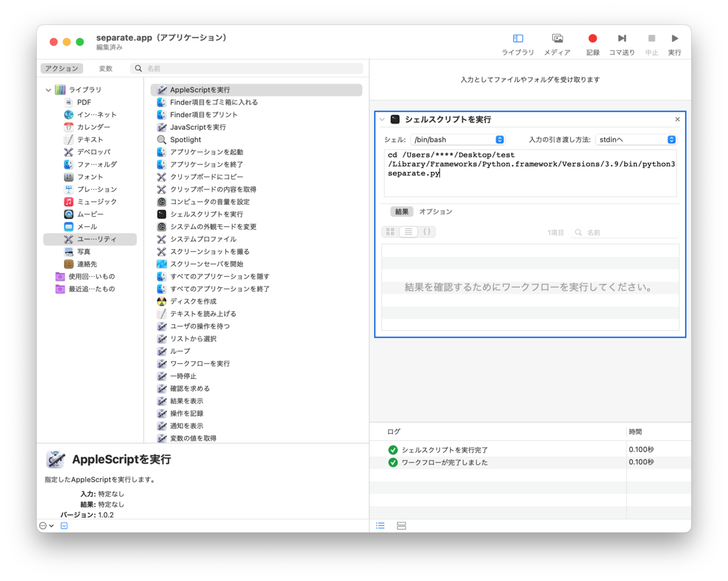This screenshot has height=581, width=728.
Task: Click the コマ送り step toolbar icon
Action: tap(622, 39)
